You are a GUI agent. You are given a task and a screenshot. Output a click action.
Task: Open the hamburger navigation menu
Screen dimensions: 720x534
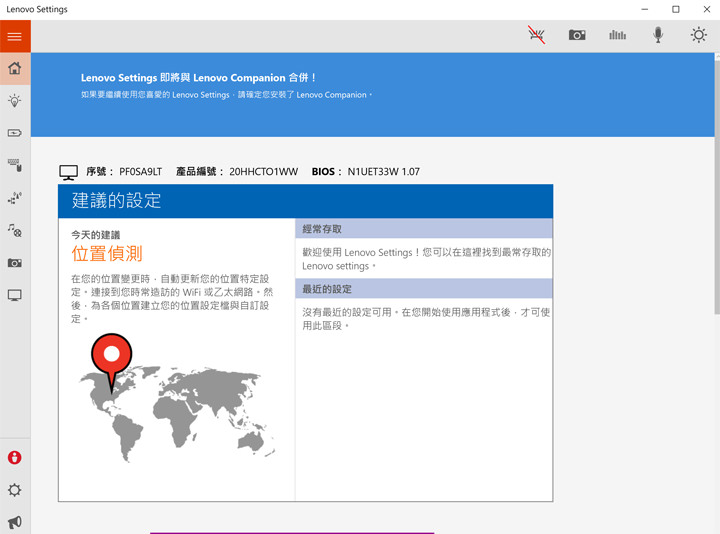click(x=15, y=36)
